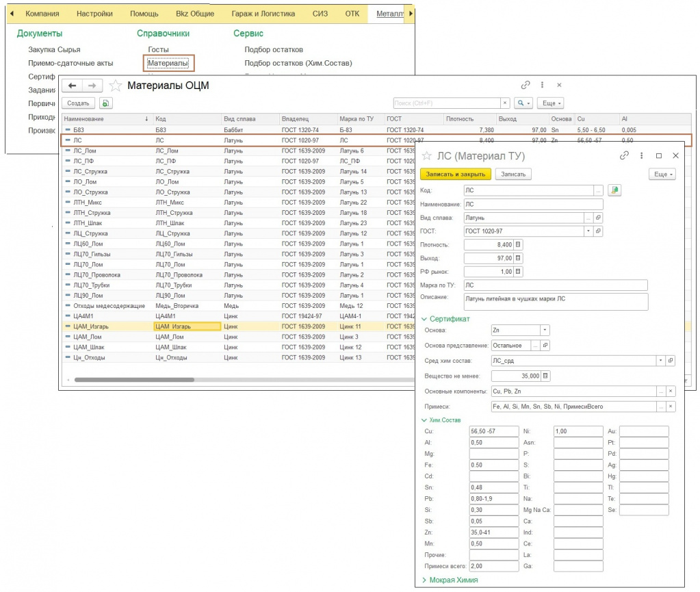Copy link icon in ЛС (Материал ТУ) header
This screenshot has height=592, width=700.
coord(624,155)
